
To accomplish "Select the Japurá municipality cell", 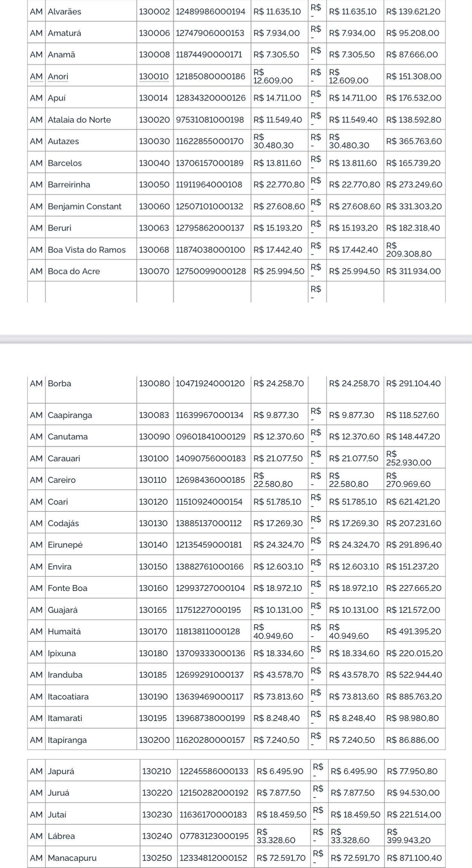I will [x=93, y=771].
